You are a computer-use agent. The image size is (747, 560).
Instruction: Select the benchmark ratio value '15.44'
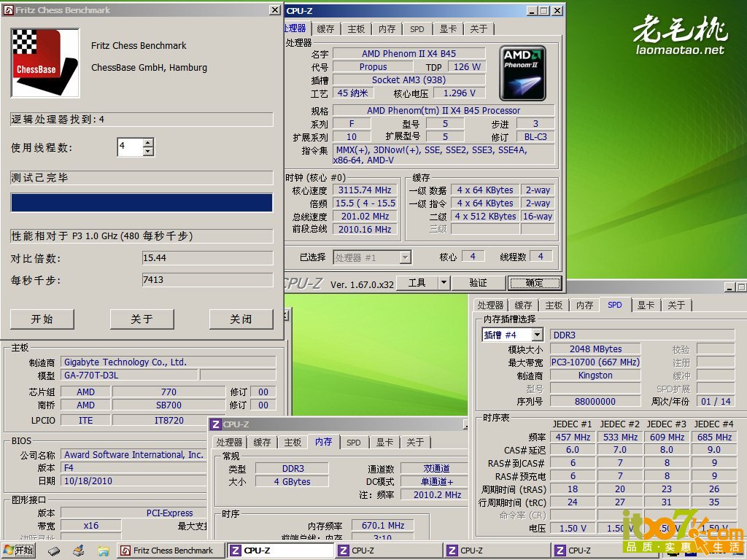pyautogui.click(x=207, y=258)
